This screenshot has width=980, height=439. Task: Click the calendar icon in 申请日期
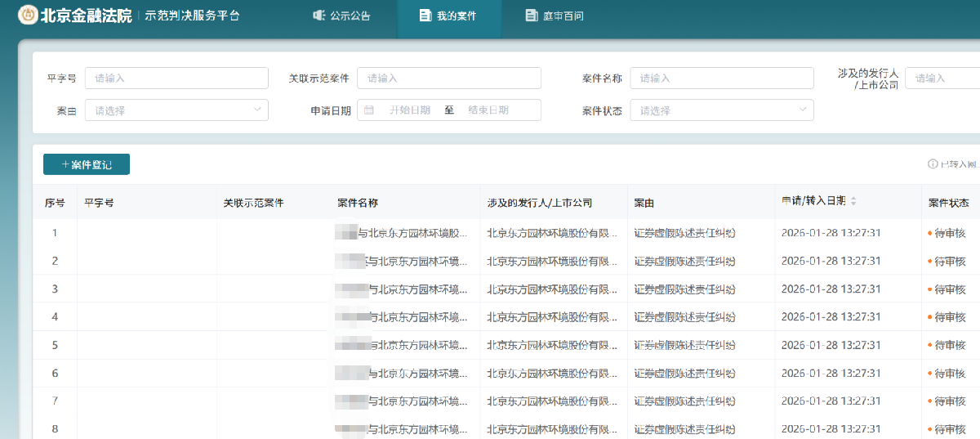369,110
